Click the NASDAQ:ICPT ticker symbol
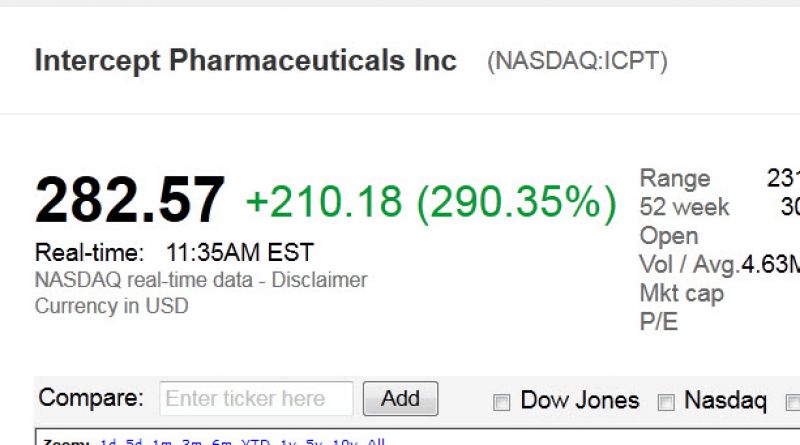The width and height of the screenshot is (800, 445). tap(577, 61)
